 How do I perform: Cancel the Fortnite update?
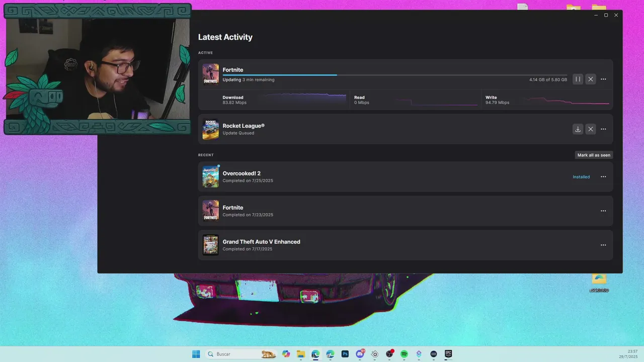[591, 79]
